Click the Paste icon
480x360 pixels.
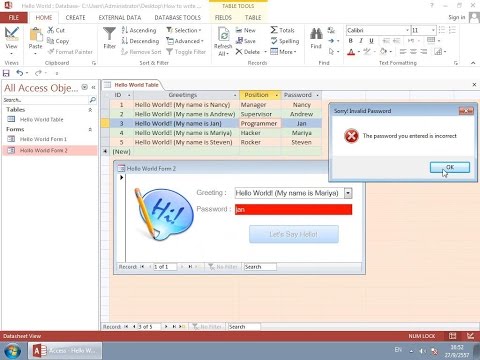pos(35,34)
